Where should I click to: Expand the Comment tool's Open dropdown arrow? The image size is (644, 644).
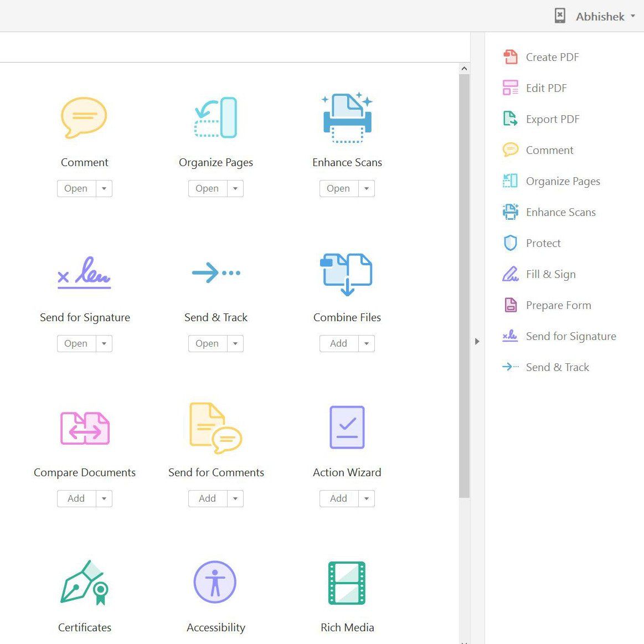[x=105, y=188]
